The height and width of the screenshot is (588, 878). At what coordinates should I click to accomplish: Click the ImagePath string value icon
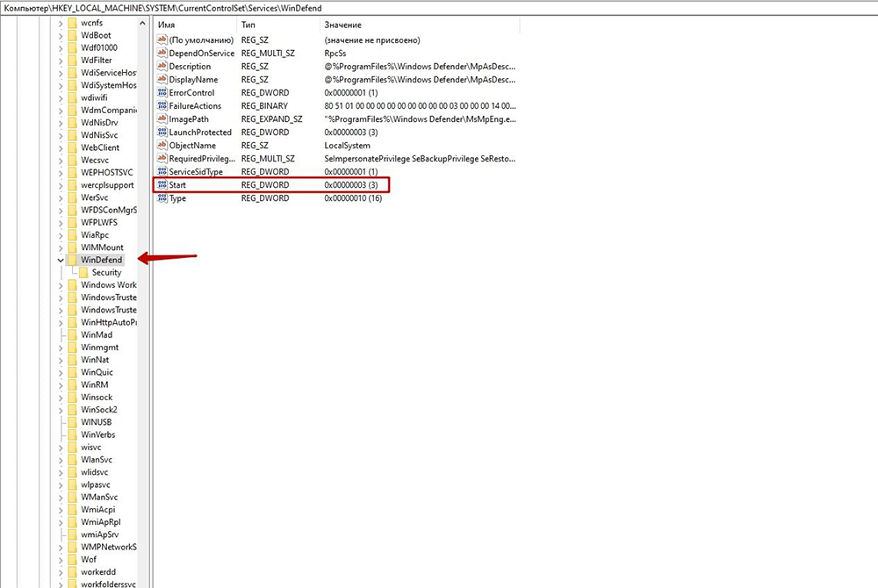tap(162, 119)
